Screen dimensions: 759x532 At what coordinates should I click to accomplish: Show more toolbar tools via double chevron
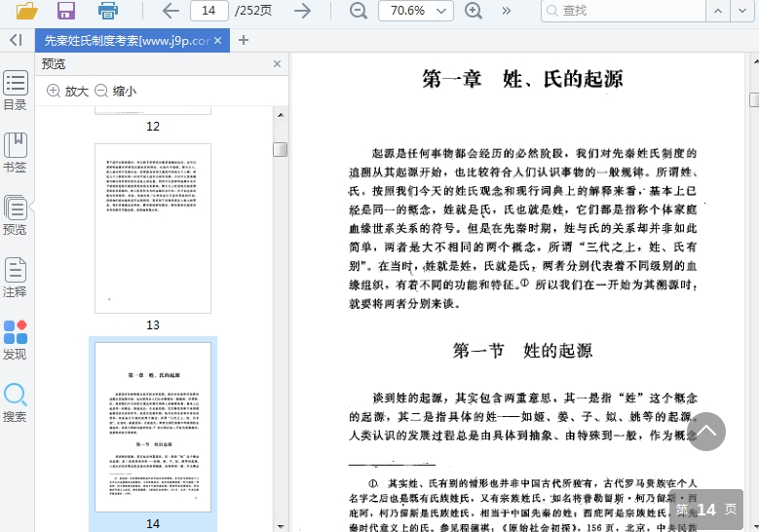(507, 11)
